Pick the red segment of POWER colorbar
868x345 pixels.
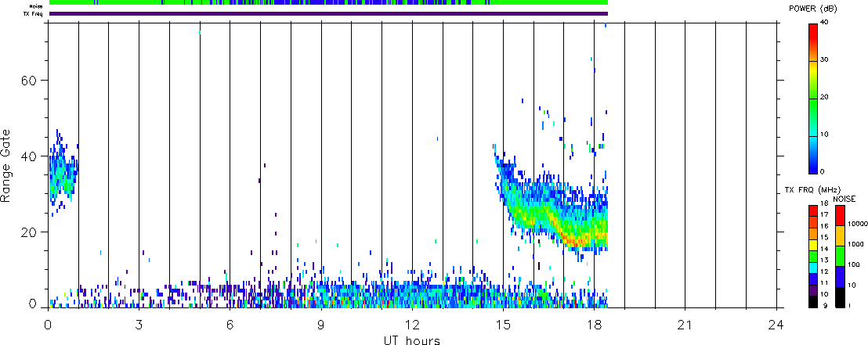812,33
